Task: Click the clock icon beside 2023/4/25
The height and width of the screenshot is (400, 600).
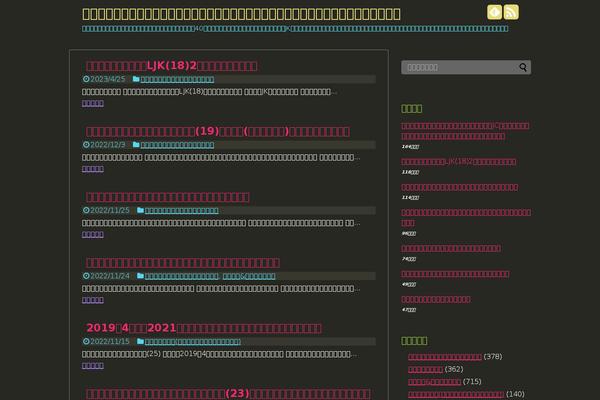Action: [86, 79]
